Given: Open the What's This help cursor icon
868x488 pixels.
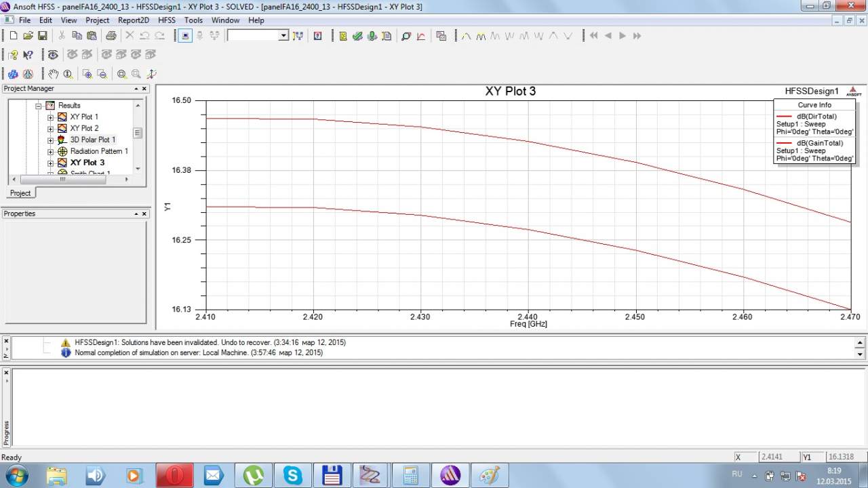Looking at the screenshot, I should [x=28, y=55].
